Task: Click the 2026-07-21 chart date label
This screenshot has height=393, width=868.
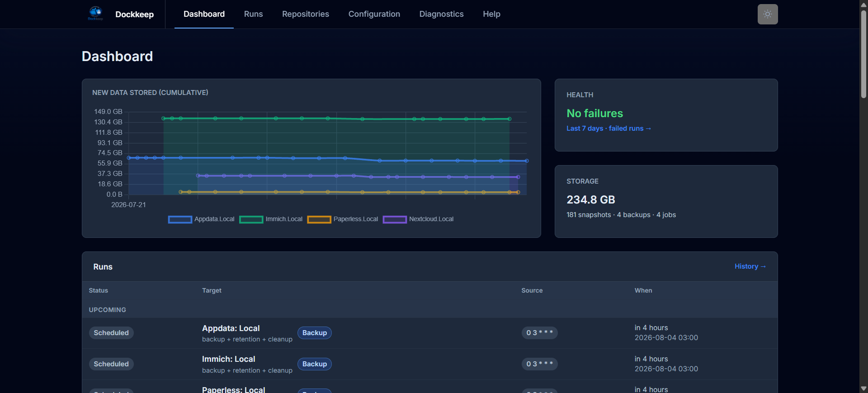Action: (x=128, y=205)
